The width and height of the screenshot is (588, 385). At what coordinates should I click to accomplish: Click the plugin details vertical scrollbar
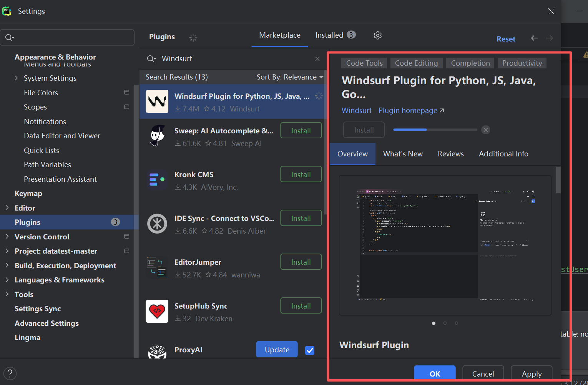coord(558,180)
